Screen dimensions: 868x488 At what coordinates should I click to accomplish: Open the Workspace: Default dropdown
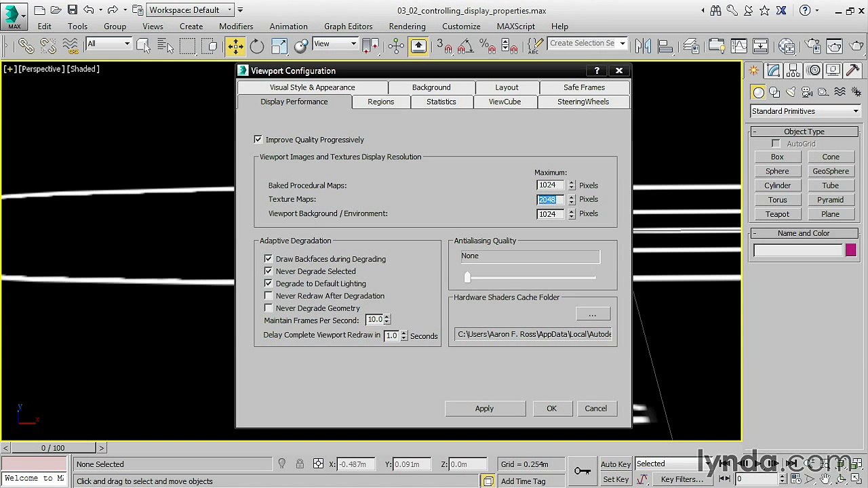click(192, 10)
